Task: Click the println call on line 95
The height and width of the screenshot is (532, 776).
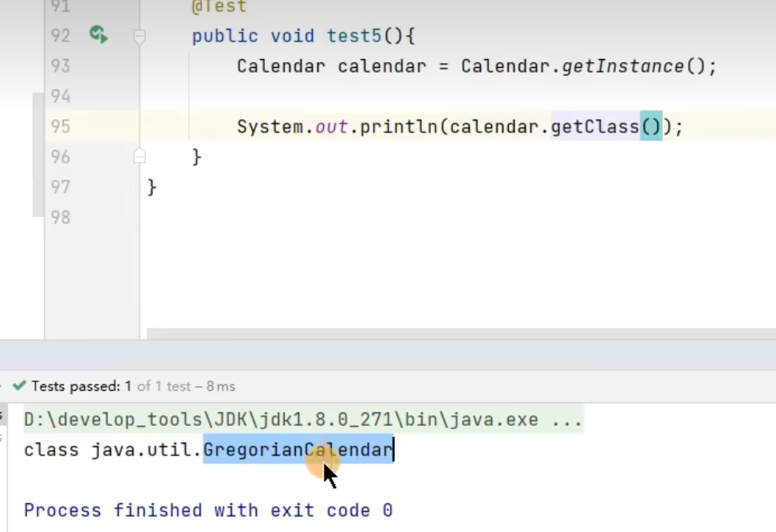Action: (399, 127)
